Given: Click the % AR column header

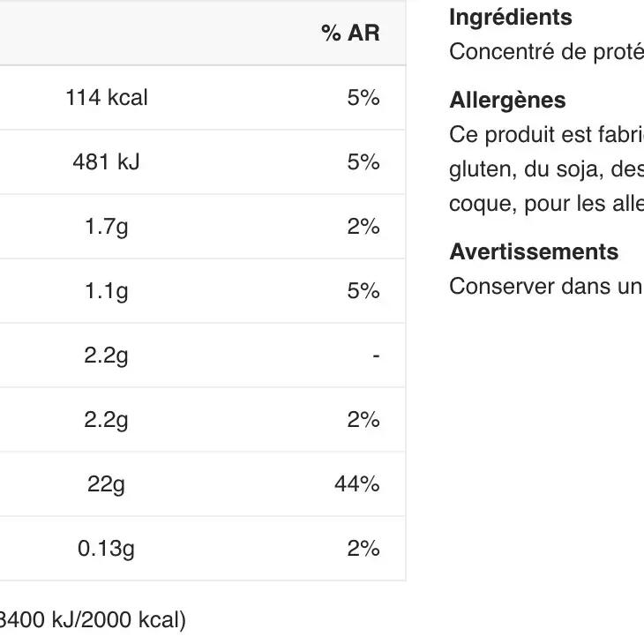Looking at the screenshot, I should click(350, 34).
